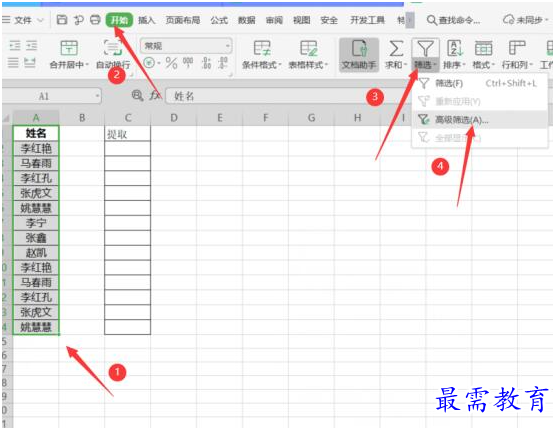Expand more ribbon tabs arrow

[x=410, y=20]
